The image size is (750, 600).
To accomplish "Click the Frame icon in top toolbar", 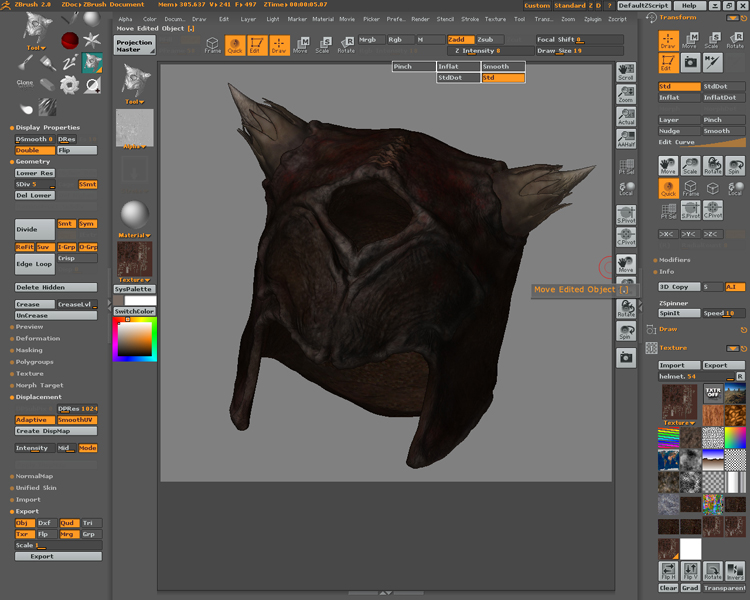I will click(x=212, y=45).
